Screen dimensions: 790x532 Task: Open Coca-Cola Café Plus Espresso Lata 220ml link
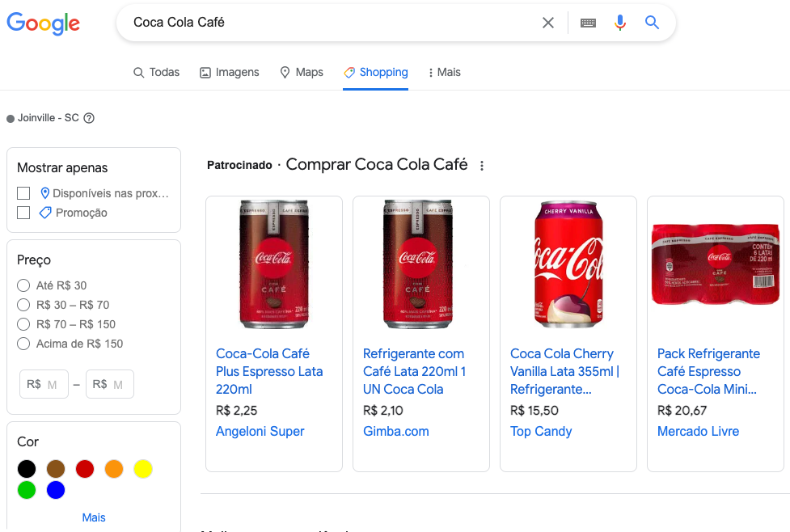(269, 371)
